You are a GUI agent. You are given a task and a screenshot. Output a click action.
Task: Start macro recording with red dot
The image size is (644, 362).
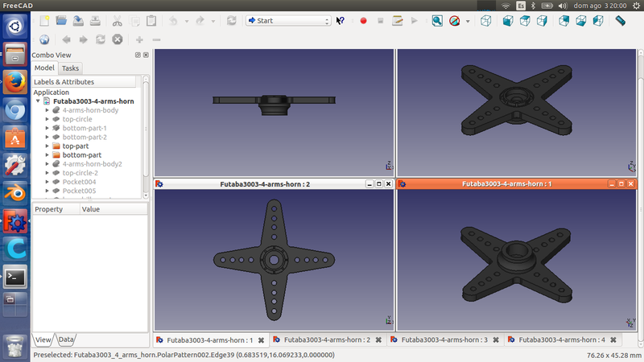coord(363,21)
